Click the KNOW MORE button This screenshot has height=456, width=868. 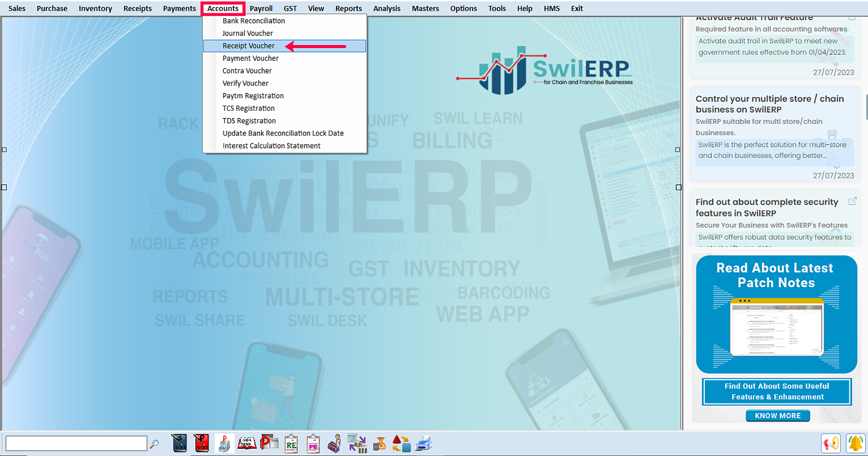(x=777, y=416)
